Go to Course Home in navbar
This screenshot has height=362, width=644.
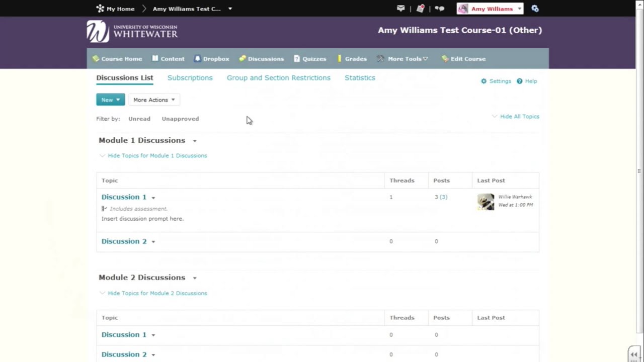pos(117,59)
